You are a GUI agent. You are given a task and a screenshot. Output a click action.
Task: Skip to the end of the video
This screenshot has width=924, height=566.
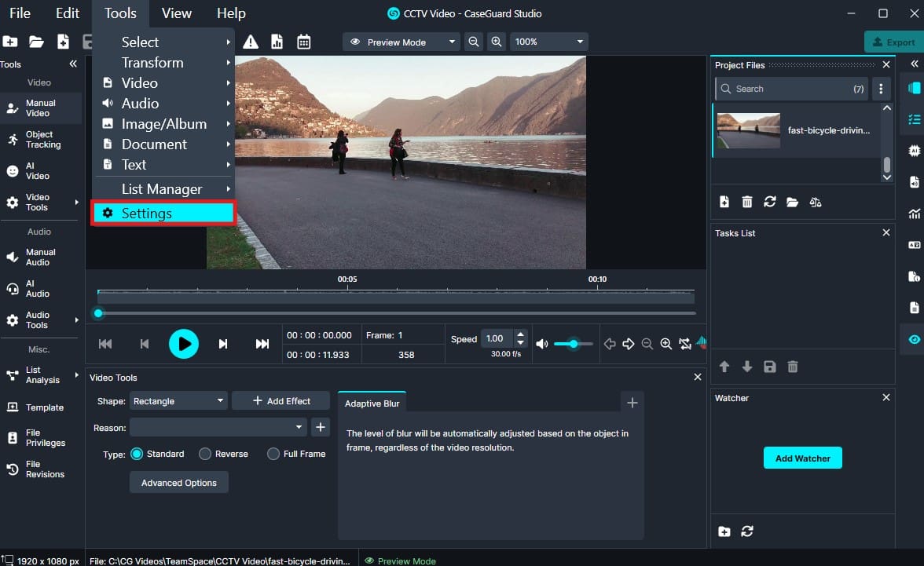tap(262, 344)
